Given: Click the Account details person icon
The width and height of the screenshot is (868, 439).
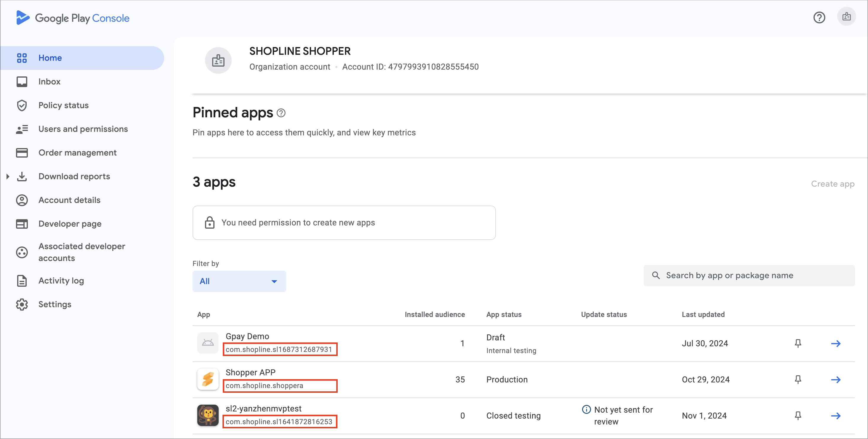Looking at the screenshot, I should [22, 200].
